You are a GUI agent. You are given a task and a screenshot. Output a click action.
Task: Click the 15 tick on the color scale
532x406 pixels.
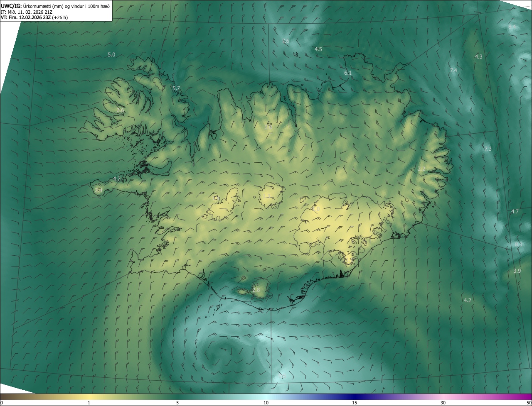pyautogui.click(x=355, y=403)
